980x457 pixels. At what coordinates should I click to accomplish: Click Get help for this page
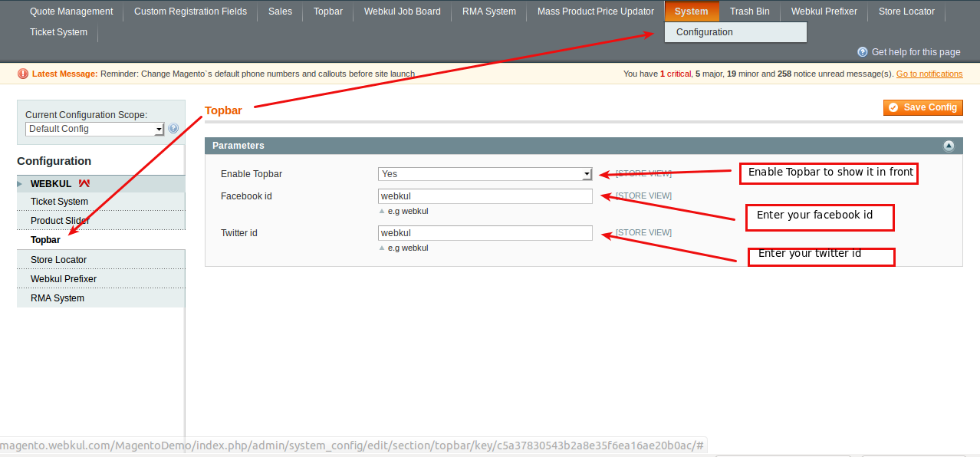tap(916, 52)
